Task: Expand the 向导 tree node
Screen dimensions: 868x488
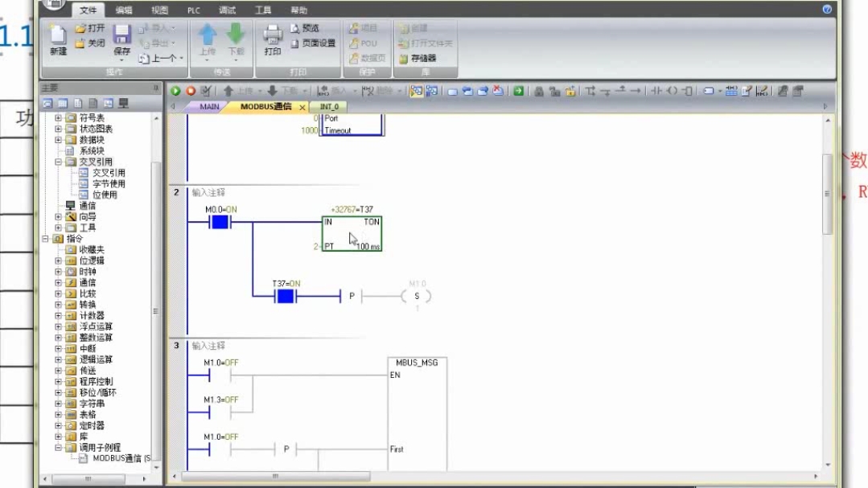Action: click(x=58, y=216)
